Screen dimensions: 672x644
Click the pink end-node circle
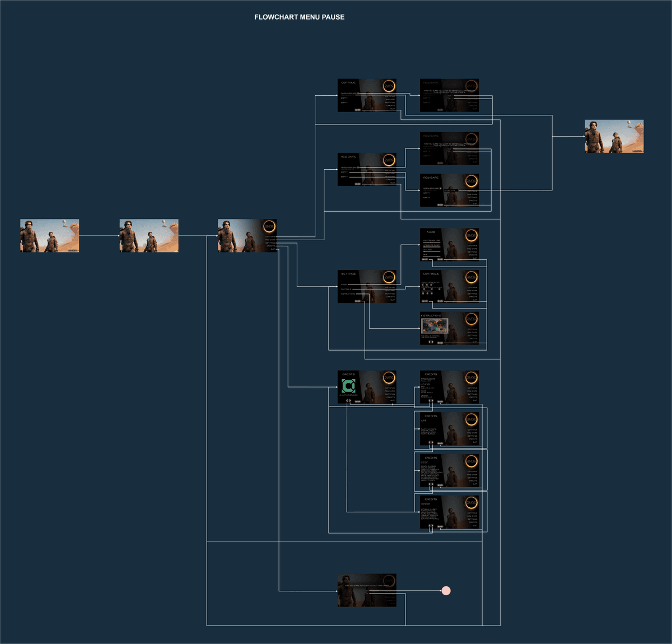coord(446,590)
